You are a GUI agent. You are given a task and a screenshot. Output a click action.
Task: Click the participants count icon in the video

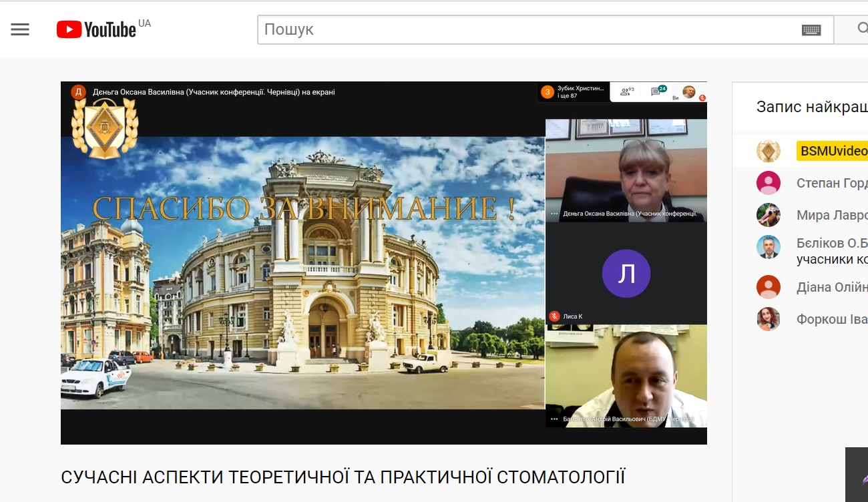[627, 91]
